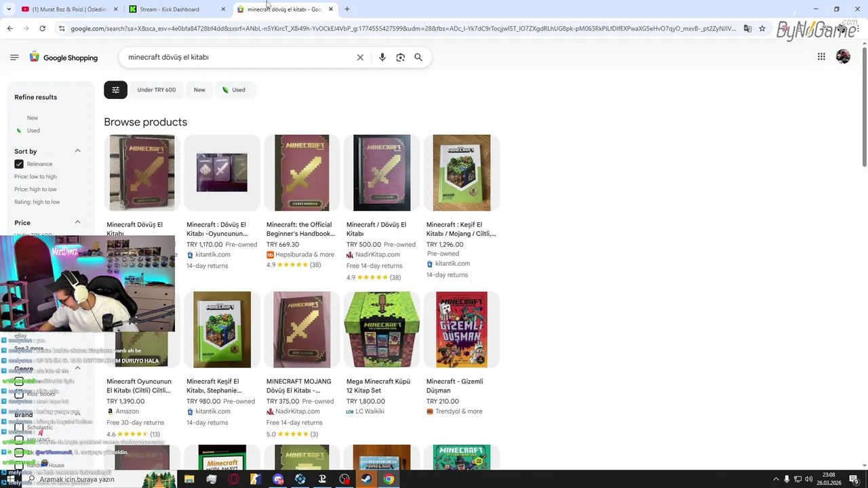Show hidden system tray icons chevron

(776, 479)
